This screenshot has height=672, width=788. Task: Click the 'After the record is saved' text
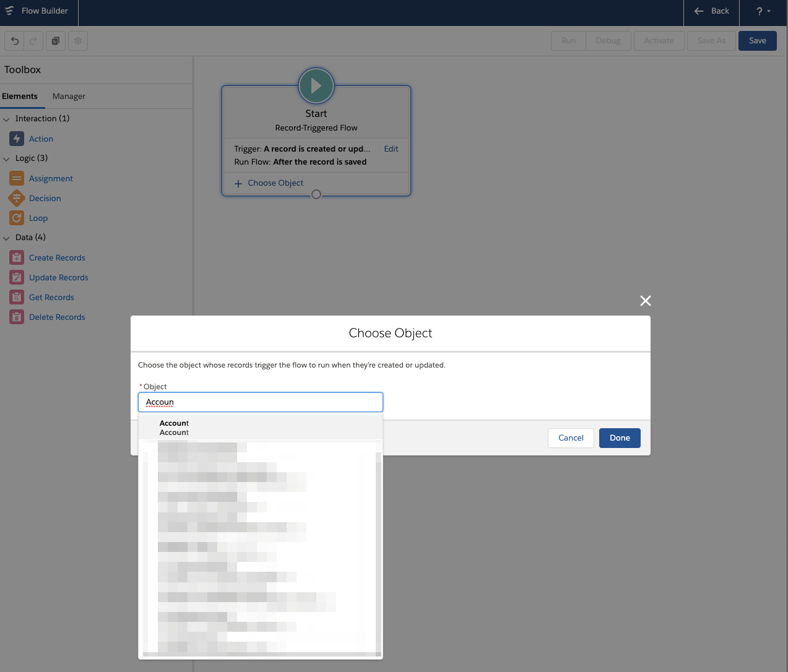(320, 162)
